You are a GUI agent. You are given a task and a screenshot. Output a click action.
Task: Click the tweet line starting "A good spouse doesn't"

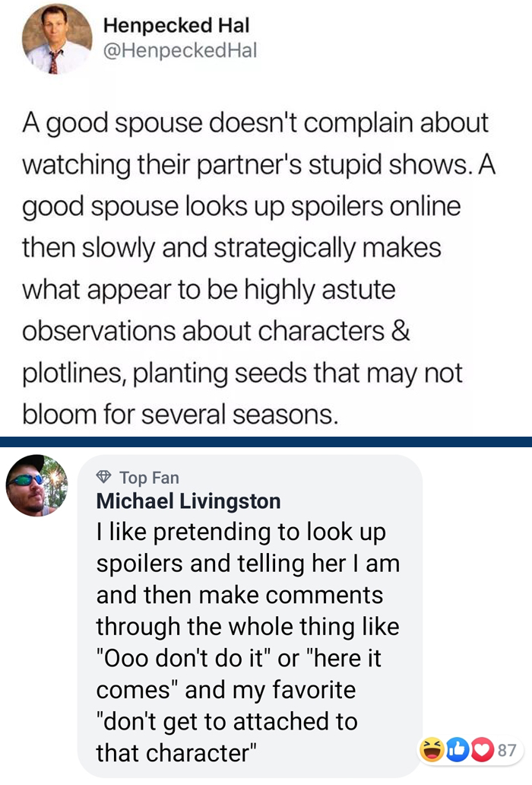coord(255,124)
